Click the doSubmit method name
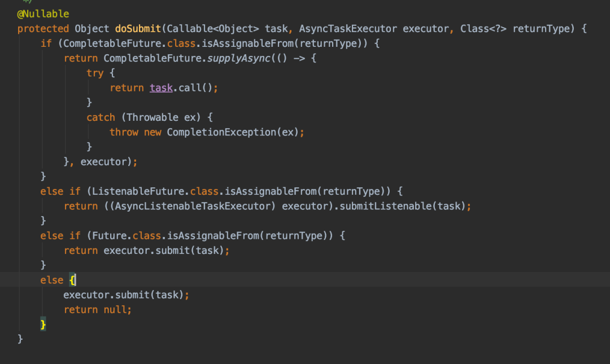This screenshot has width=610, height=364. click(138, 29)
